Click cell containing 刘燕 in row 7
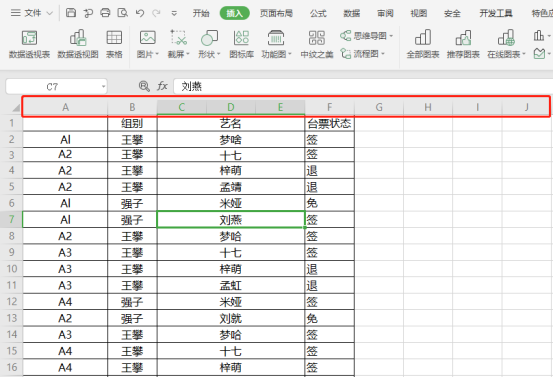Viewport: 554px width, 378px height. tap(231, 219)
